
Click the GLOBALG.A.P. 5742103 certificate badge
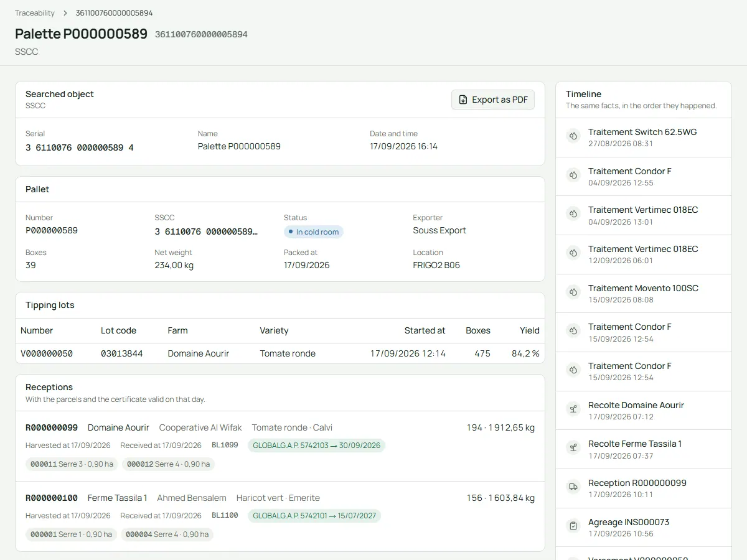317,446
